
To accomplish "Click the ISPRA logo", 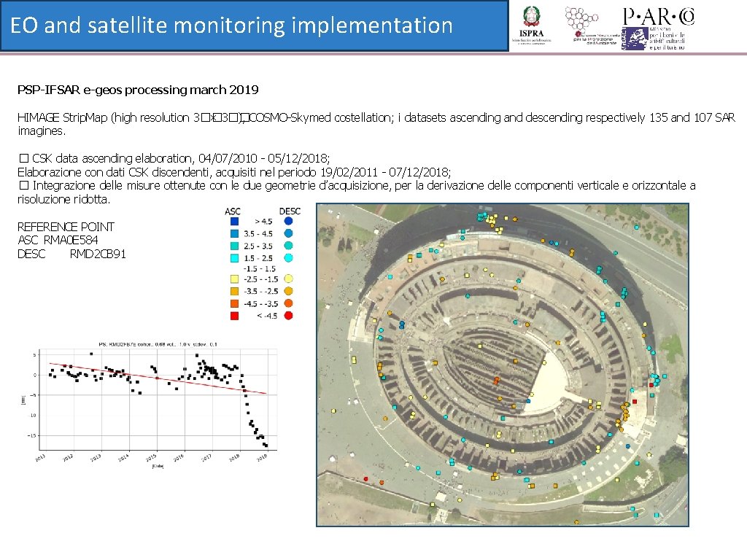I will point(531,26).
